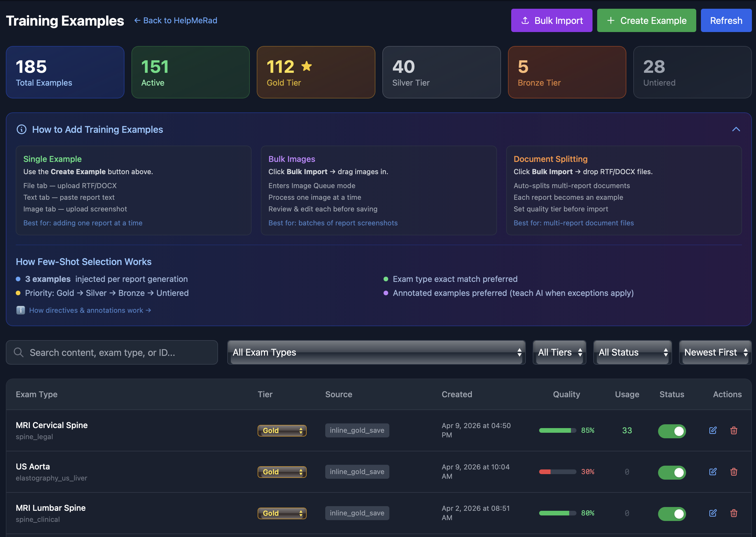The height and width of the screenshot is (537, 756).
Task: Click the delete trash icon for US Aorta
Action: (x=734, y=472)
